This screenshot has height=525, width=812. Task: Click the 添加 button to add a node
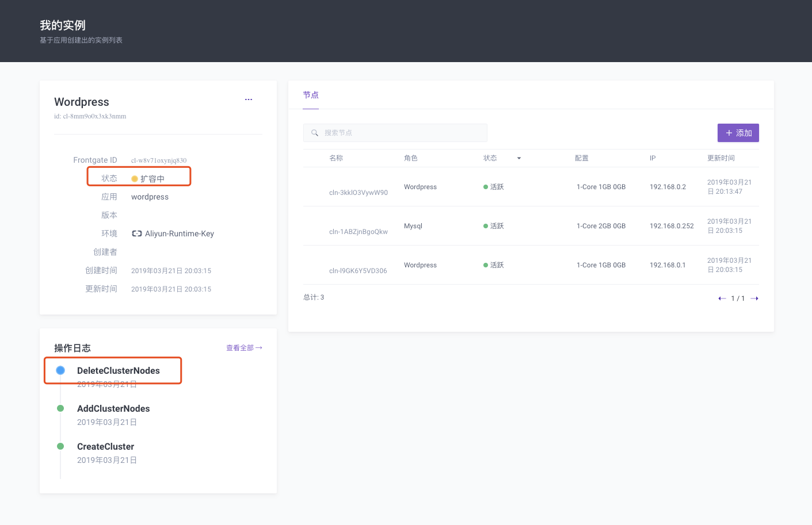point(738,132)
